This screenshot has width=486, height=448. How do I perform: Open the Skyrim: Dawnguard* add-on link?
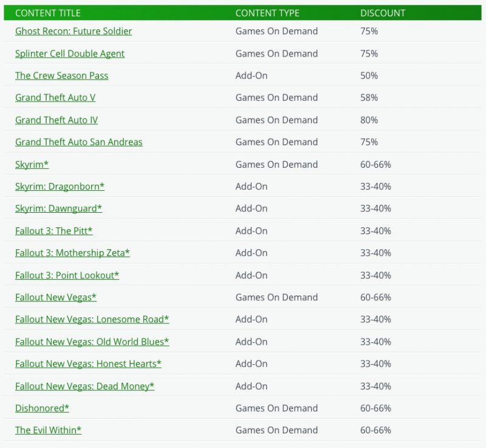58,208
